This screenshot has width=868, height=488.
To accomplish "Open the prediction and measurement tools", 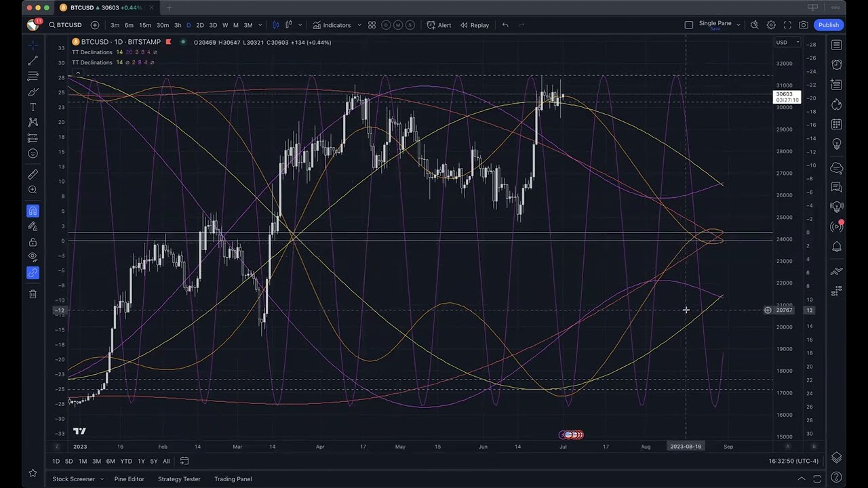I will tap(33, 138).
